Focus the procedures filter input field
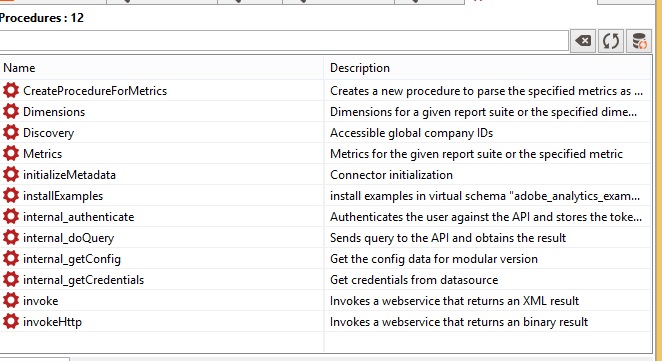 click(284, 41)
